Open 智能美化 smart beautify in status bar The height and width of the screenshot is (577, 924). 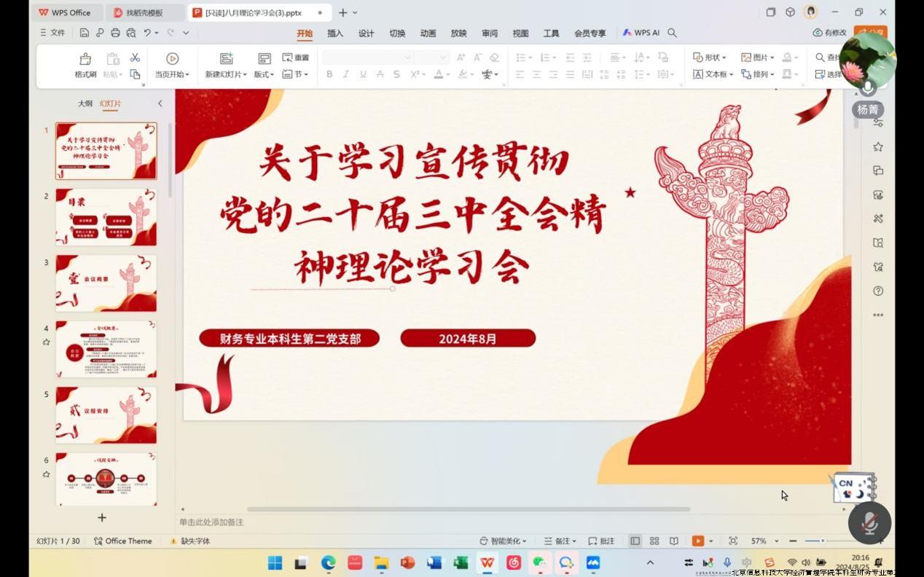tap(504, 541)
